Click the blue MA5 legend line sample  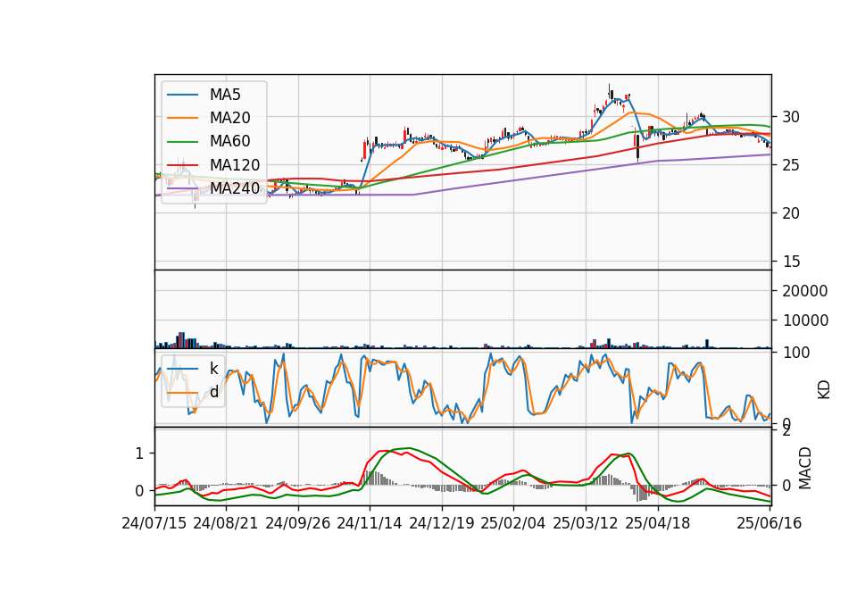point(182,95)
